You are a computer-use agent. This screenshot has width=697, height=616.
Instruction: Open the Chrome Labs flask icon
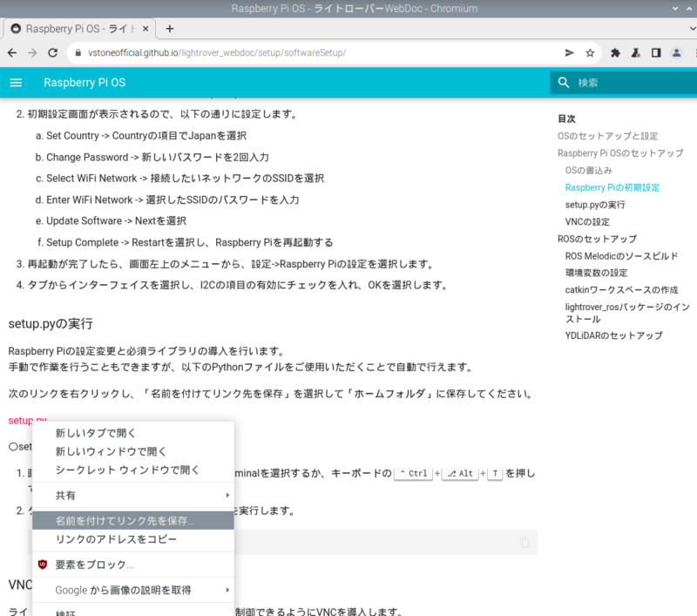pyautogui.click(x=636, y=53)
